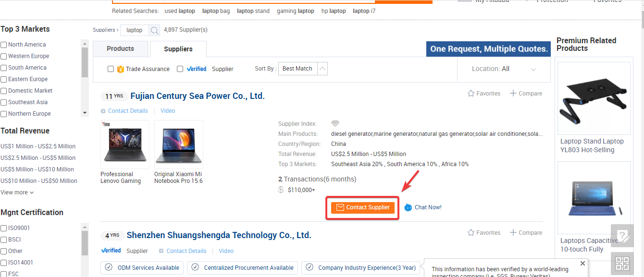Close the verification info popup

(582, 264)
